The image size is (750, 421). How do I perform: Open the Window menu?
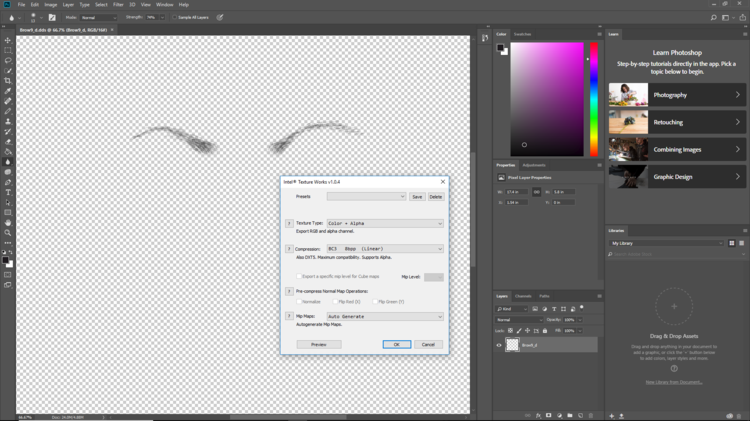165,4
